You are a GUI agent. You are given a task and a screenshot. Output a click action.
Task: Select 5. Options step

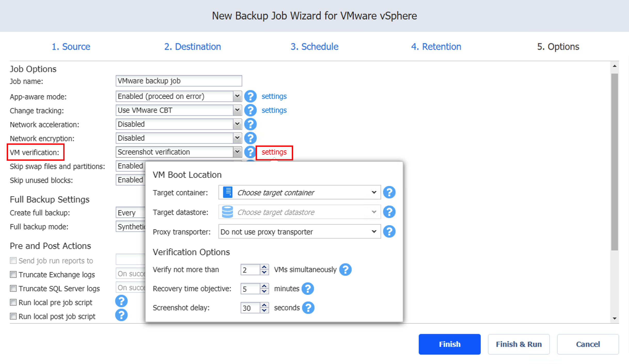pos(558,47)
